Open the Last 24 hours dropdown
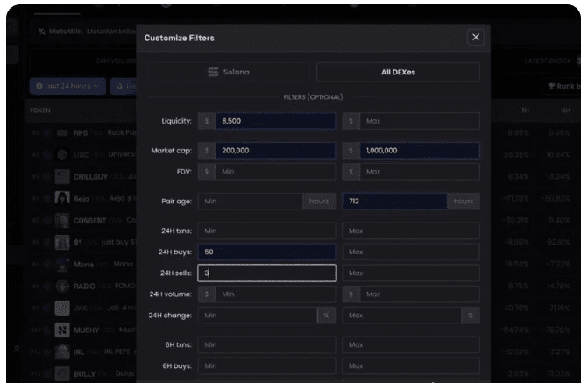Screen dimensions: 588x383 click(x=67, y=86)
